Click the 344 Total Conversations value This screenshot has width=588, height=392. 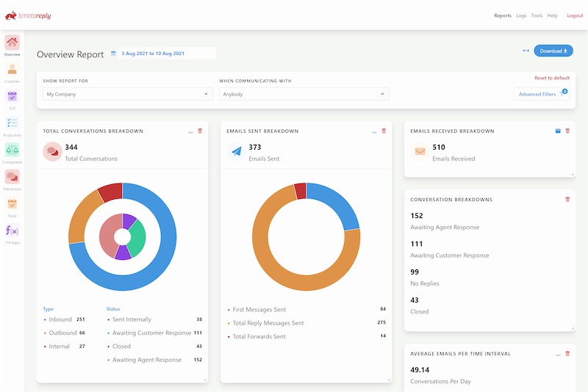pos(71,147)
